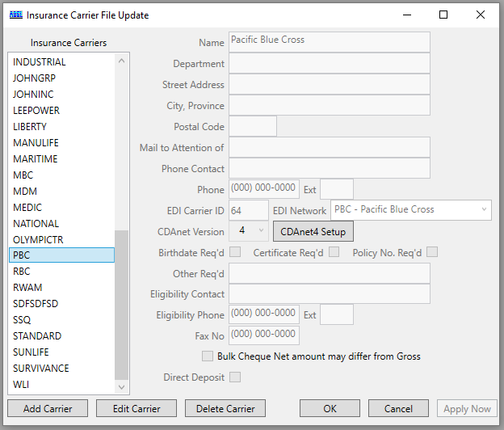Click the carrier list scrollbar thumb
Image resolution: width=504 pixels, height=430 pixels.
pos(121,305)
